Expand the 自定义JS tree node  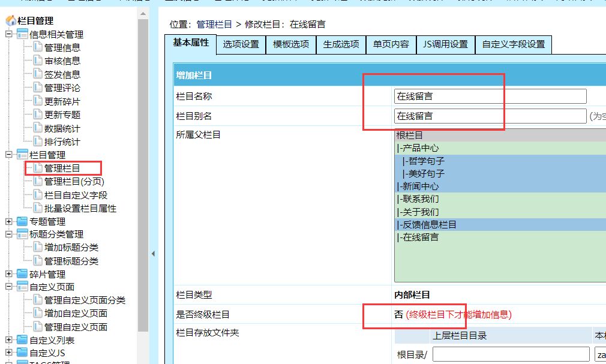click(9, 353)
